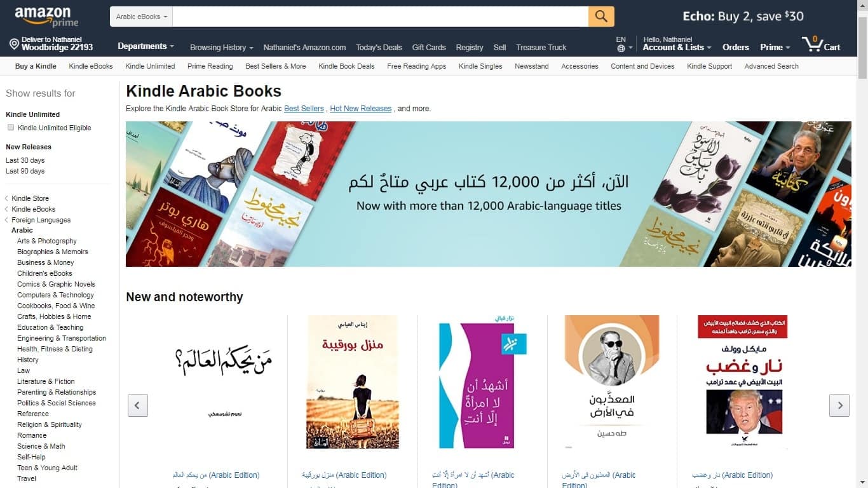The image size is (868, 488).
Task: Click the orange search magnifier button
Action: (x=601, y=17)
